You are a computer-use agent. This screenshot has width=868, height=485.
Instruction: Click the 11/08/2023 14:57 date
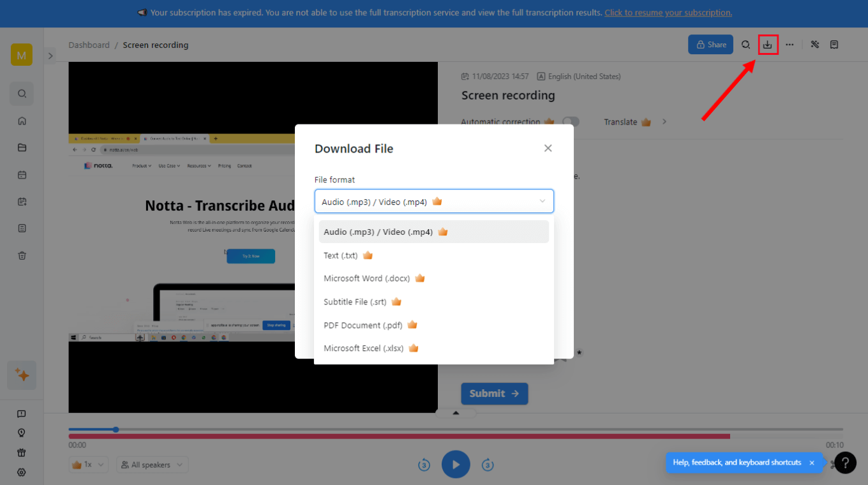pos(500,77)
